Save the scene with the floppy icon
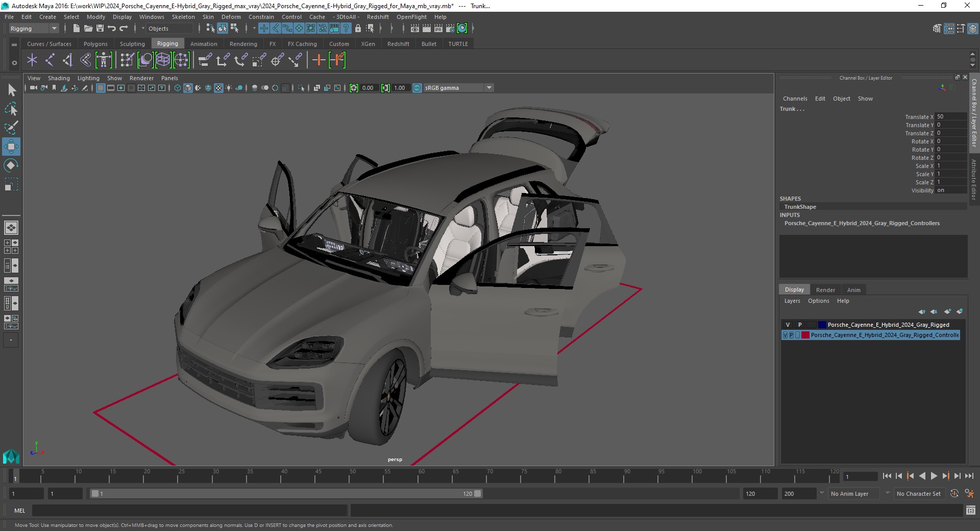The height and width of the screenshot is (531, 980). [100, 29]
